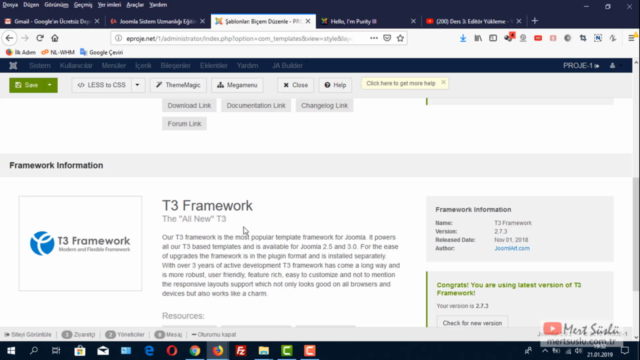Open Edge browser from taskbar
Viewport: 640px width, 360px height.
149,351
